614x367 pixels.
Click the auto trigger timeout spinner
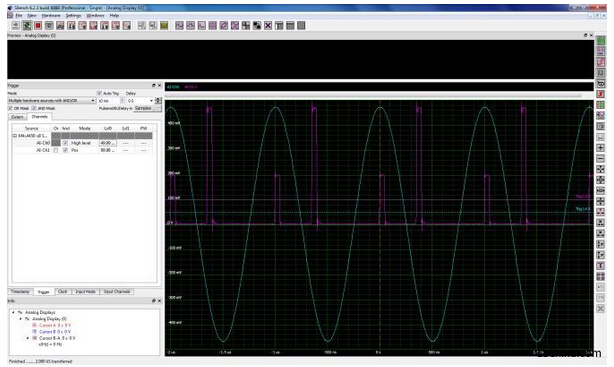pyautogui.click(x=122, y=101)
